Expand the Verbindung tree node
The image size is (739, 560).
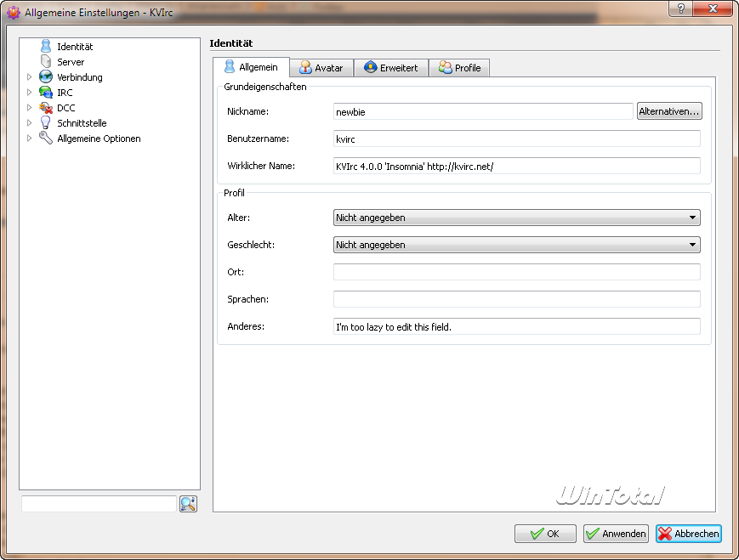point(29,76)
